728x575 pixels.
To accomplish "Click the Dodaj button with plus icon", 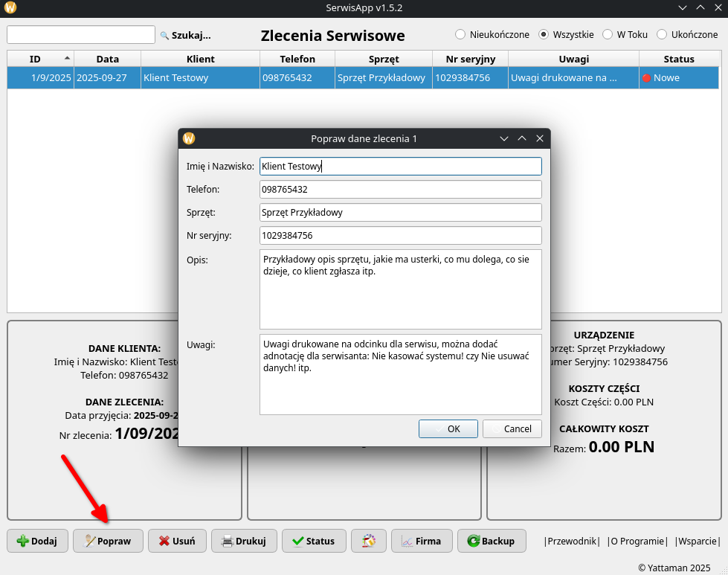I will pyautogui.click(x=37, y=541).
